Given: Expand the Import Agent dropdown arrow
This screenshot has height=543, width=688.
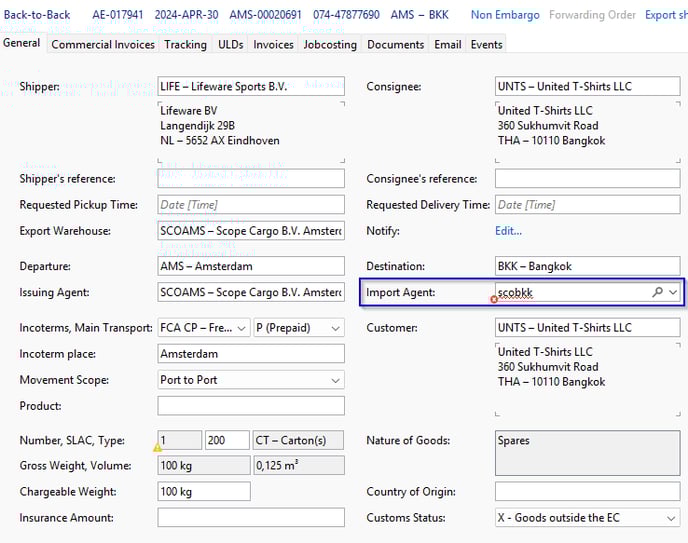Looking at the screenshot, I should (x=673, y=292).
